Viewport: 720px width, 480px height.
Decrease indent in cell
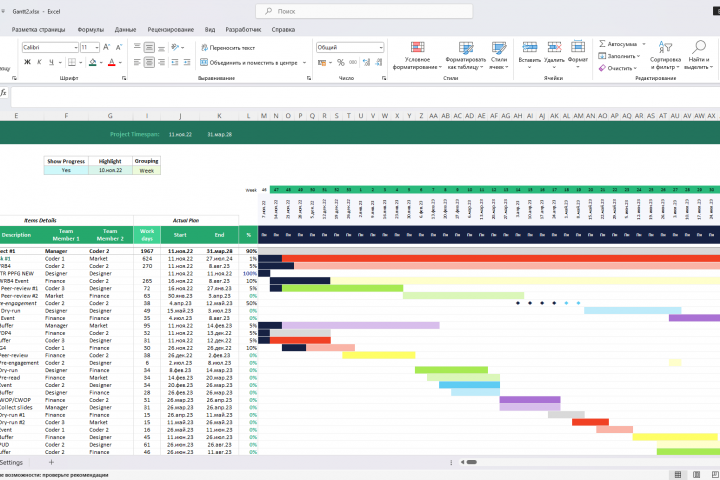(x=174, y=62)
